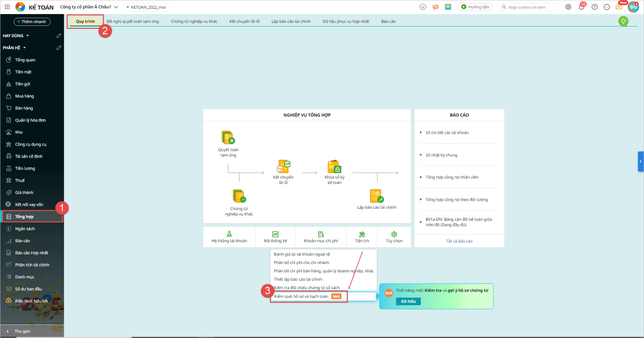This screenshot has width=644, height=338.
Task: Open Phân tích tài chính in sidebar
Action: [32, 265]
